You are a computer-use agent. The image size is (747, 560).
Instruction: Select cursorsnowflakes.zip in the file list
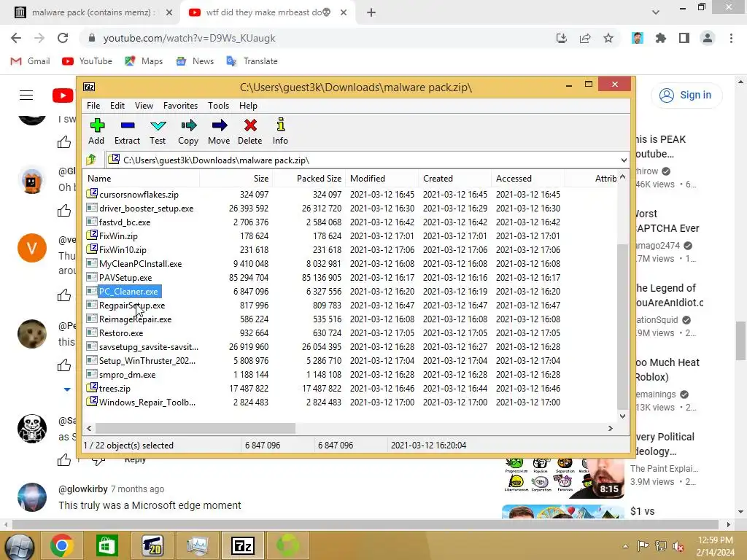(x=139, y=194)
